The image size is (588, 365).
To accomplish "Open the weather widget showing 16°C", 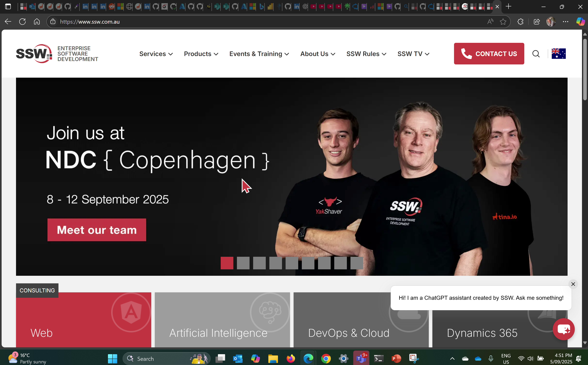I will click(x=27, y=358).
